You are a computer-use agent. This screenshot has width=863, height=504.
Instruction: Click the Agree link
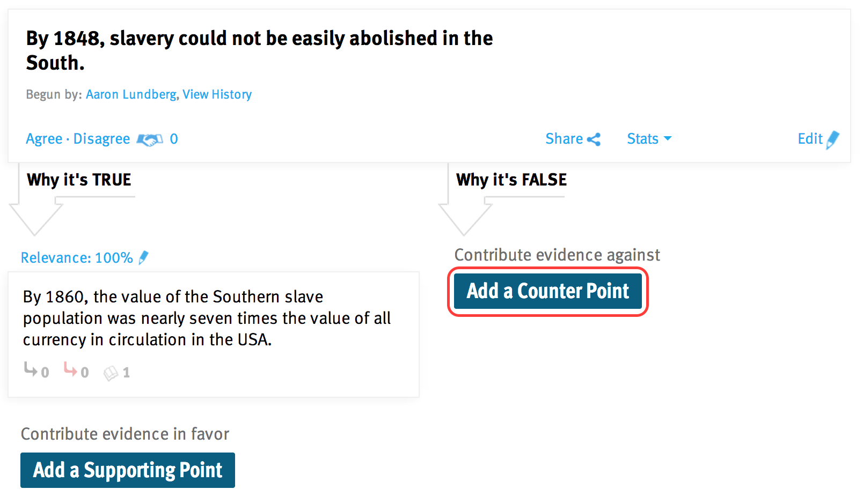coord(44,139)
